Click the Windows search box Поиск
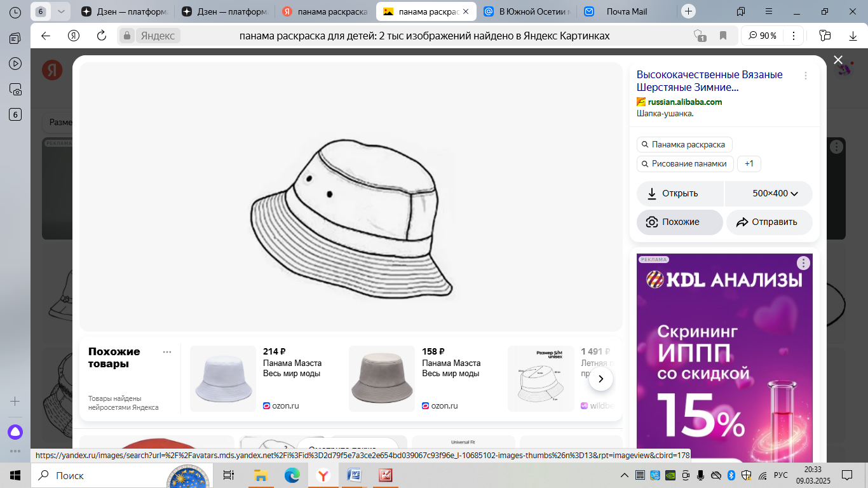868x488 pixels. click(x=95, y=475)
